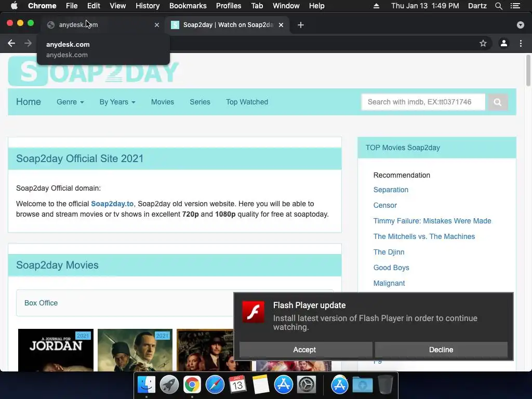Follow the Soap2day.to link
The width and height of the screenshot is (532, 399).
[112, 204]
